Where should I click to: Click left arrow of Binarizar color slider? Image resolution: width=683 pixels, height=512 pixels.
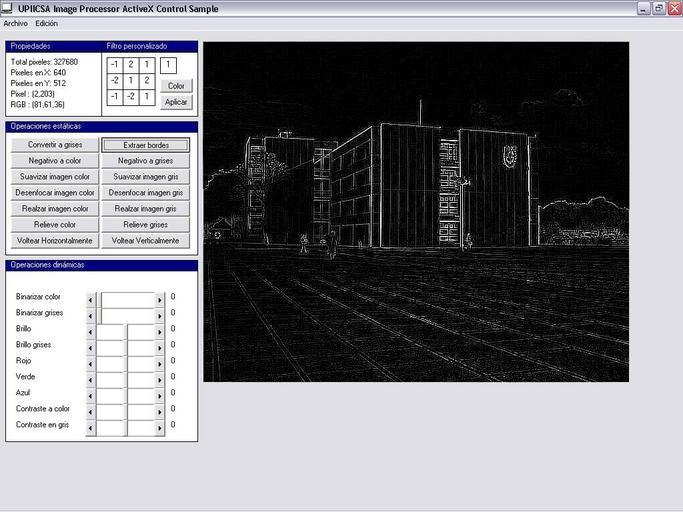(91, 300)
